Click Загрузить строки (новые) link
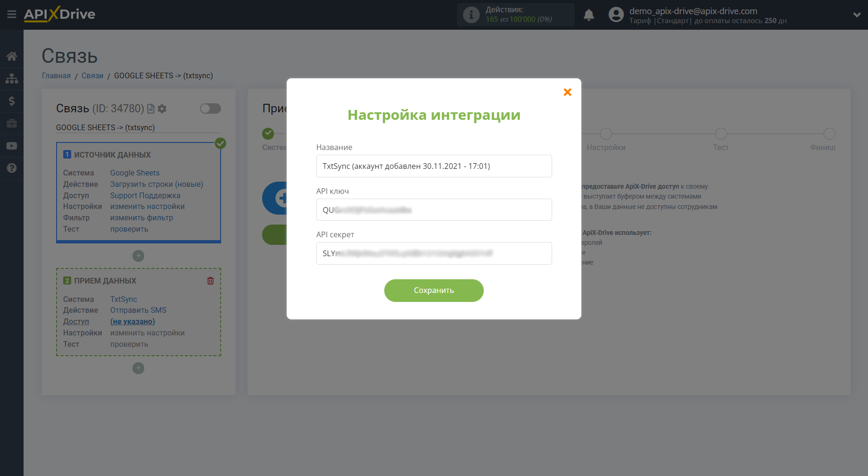The height and width of the screenshot is (476, 868). [x=157, y=184]
